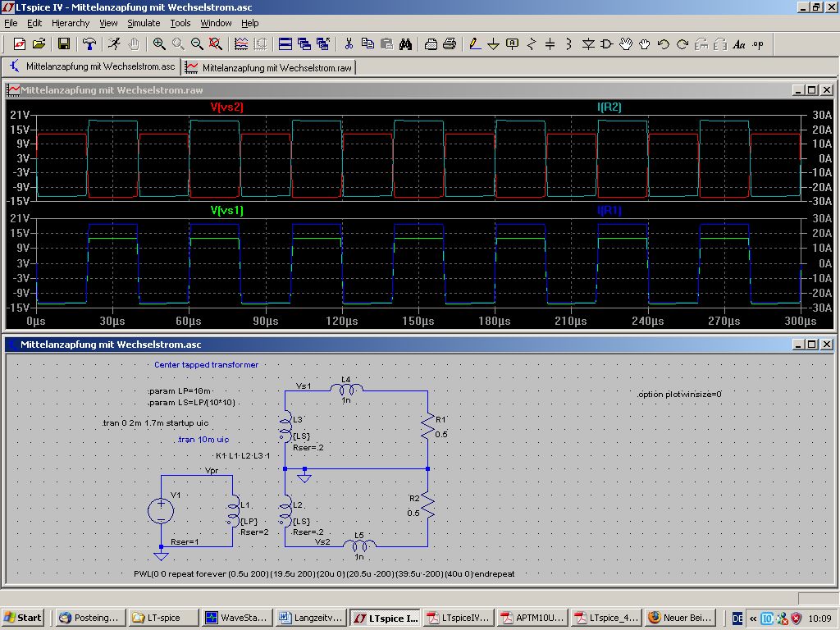Run the simulation with running man icon

click(x=114, y=44)
